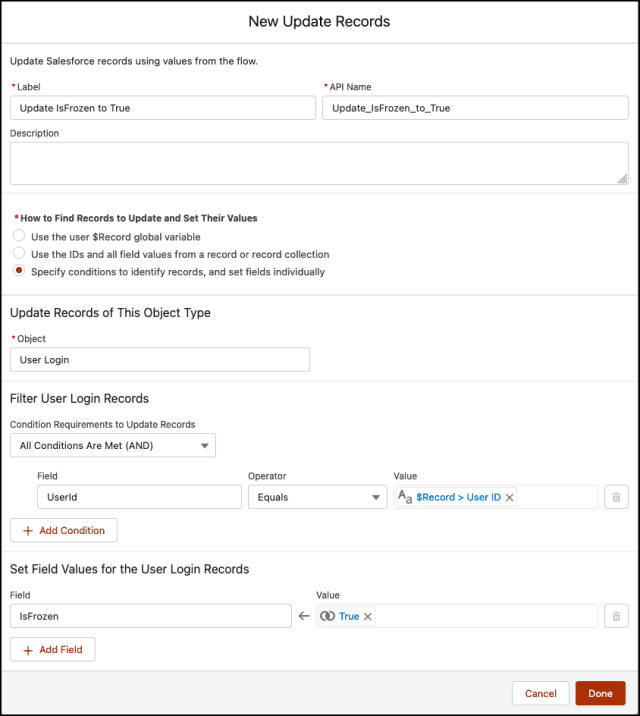
Task: Open the UserId field picker
Action: (139, 497)
